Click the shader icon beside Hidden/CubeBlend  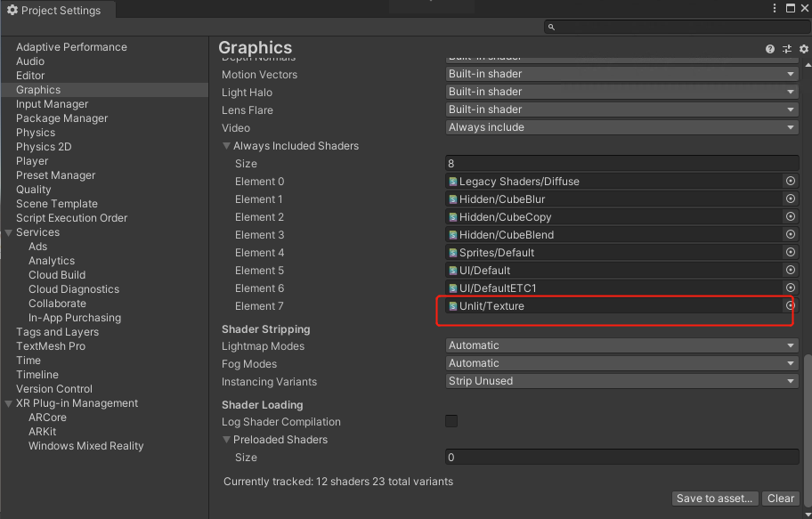[x=453, y=235]
